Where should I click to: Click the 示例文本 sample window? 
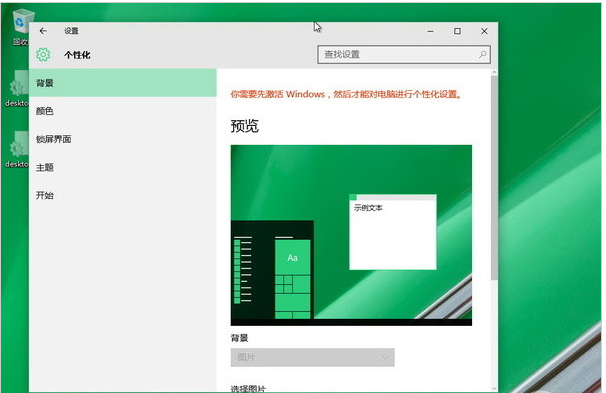[393, 232]
